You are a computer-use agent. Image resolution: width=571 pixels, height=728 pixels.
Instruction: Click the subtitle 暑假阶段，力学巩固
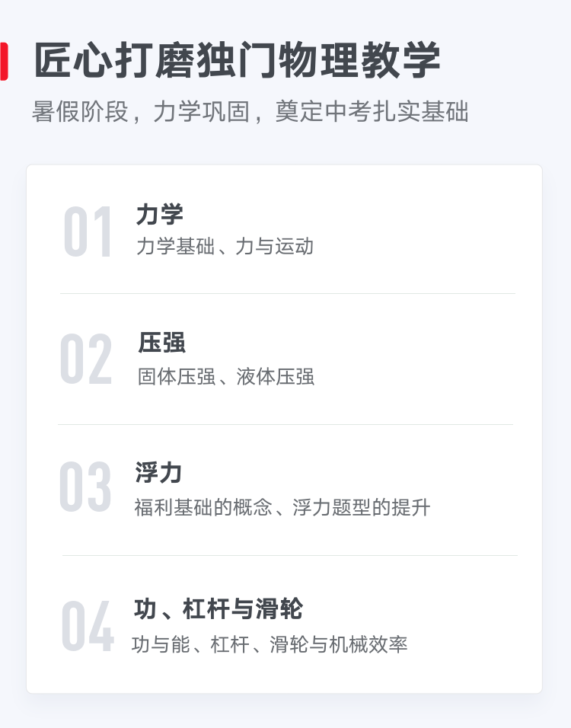pos(141,112)
